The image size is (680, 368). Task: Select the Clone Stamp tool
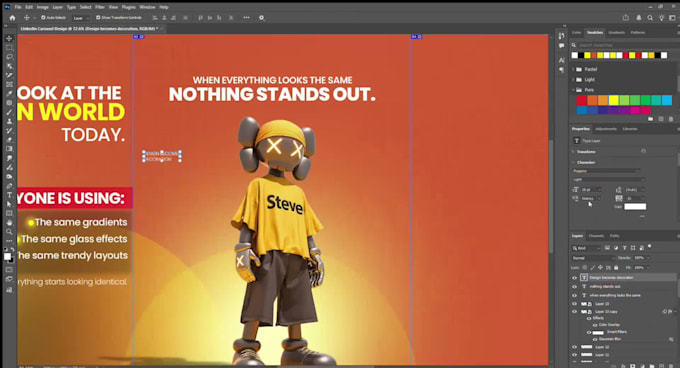(x=9, y=121)
